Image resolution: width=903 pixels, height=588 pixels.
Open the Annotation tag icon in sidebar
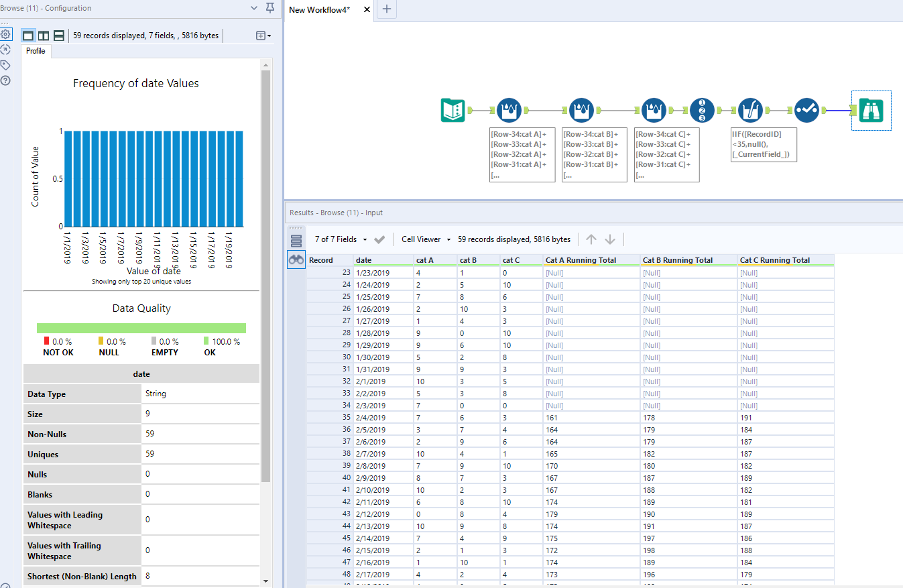tap(5, 65)
